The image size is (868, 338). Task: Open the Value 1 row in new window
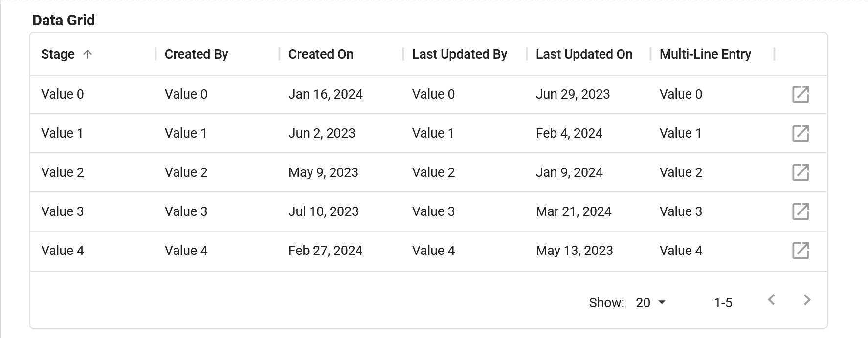click(801, 133)
